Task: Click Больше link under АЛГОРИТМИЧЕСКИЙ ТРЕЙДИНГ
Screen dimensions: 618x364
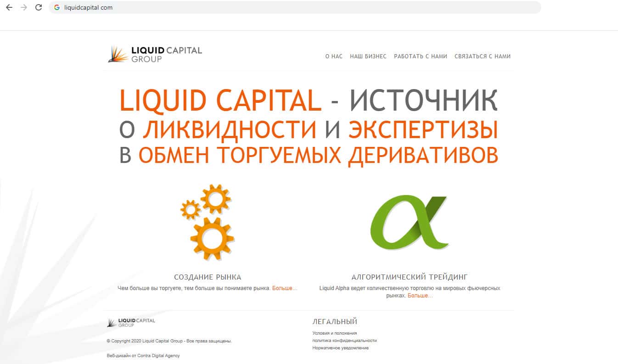Action: [420, 296]
